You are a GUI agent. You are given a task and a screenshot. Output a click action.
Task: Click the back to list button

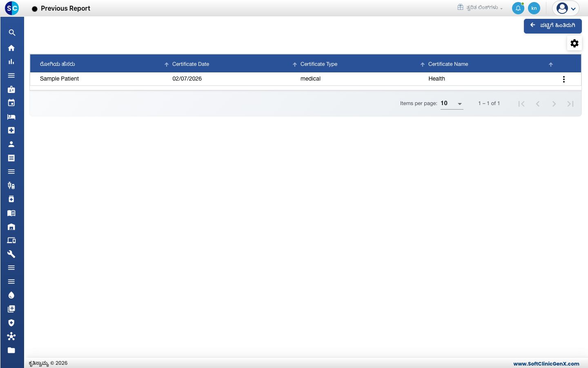(x=553, y=26)
